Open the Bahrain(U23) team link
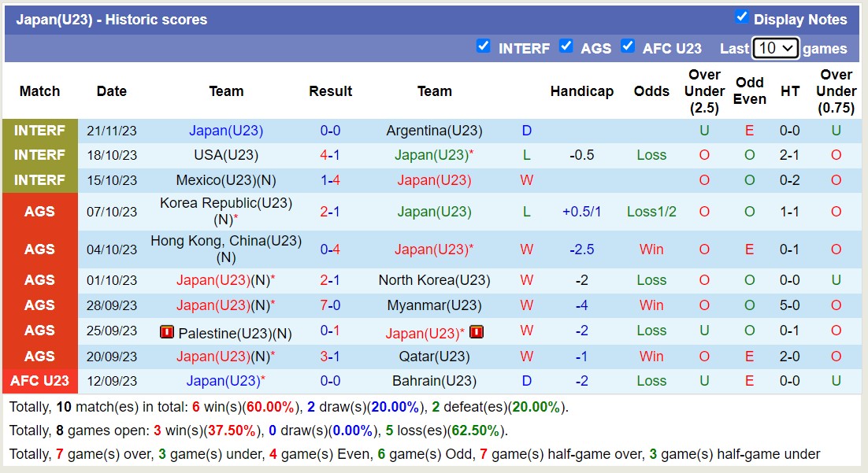This screenshot has width=868, height=473. [434, 381]
